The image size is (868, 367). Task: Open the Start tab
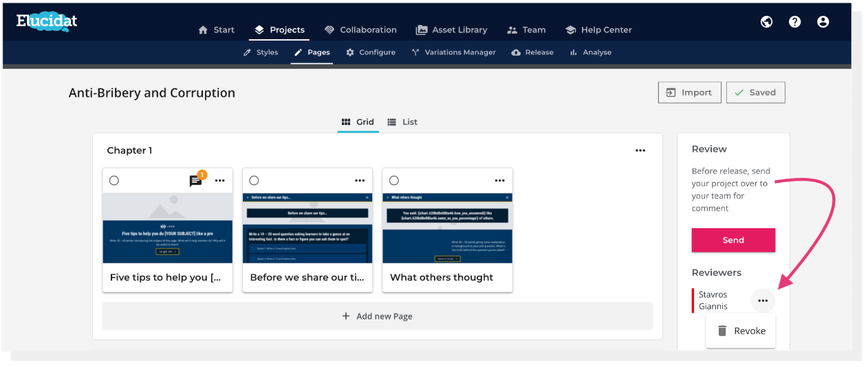pyautogui.click(x=217, y=30)
